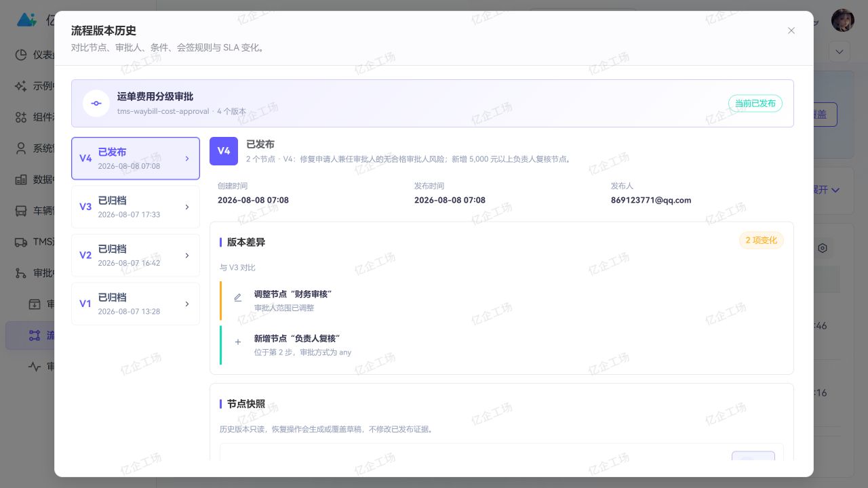
Task: Open the 系统 user icon in sidebar
Action: [x=21, y=148]
